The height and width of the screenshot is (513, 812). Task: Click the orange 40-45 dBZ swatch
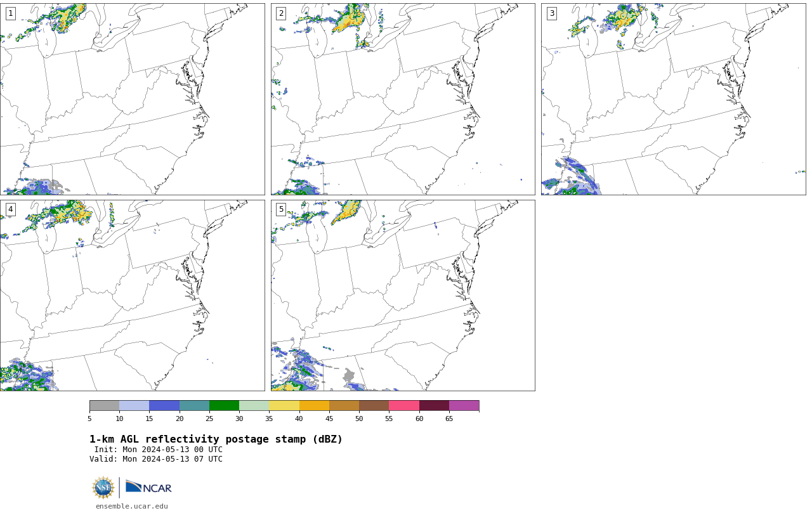pos(314,406)
